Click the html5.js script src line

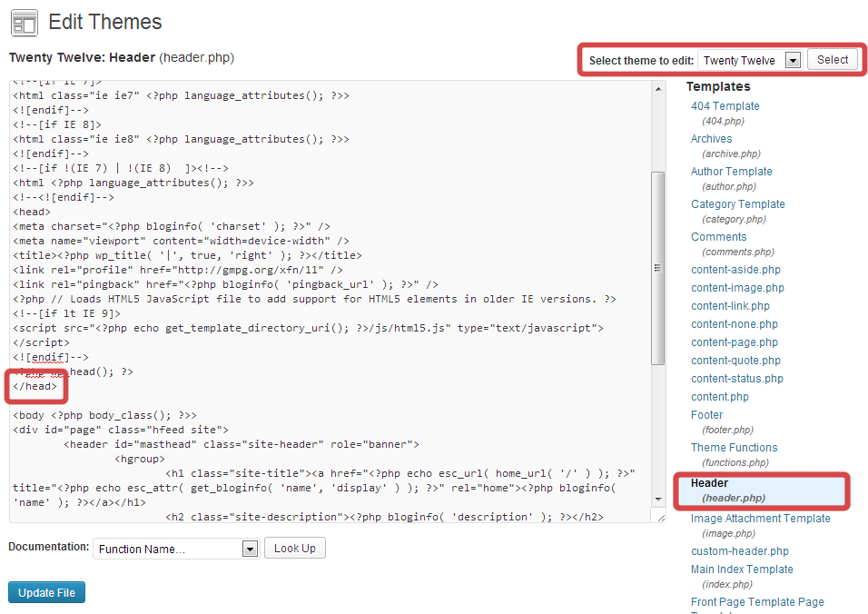click(x=309, y=328)
